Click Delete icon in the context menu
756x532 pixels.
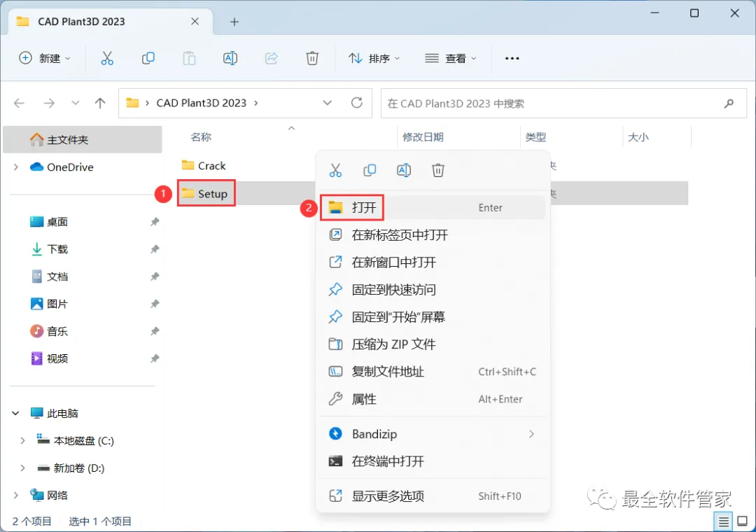437,170
